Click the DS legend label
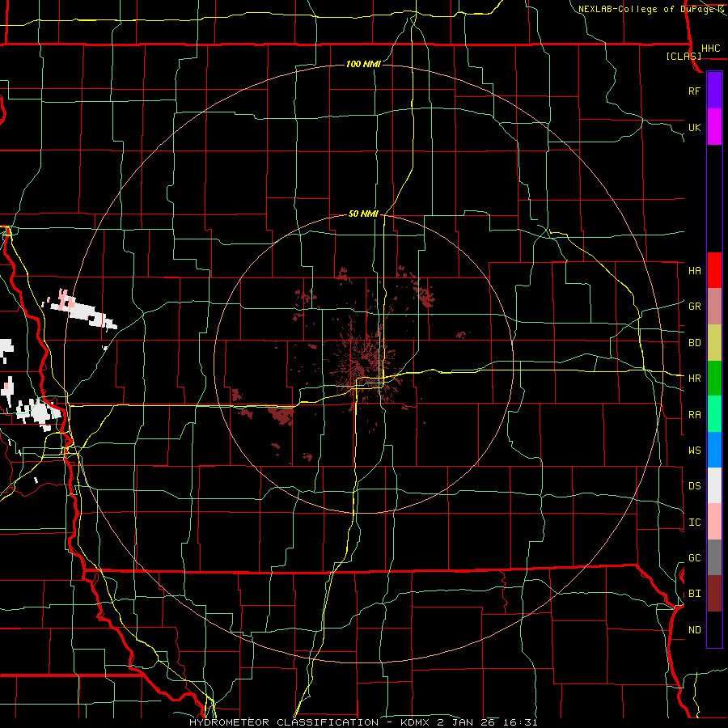This screenshot has width=728, height=728. pyautogui.click(x=695, y=486)
